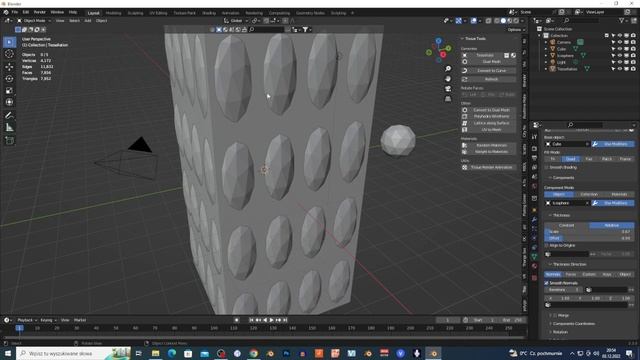Hide the Light object in viewport
This screenshot has width=640, height=360.
pos(620,62)
